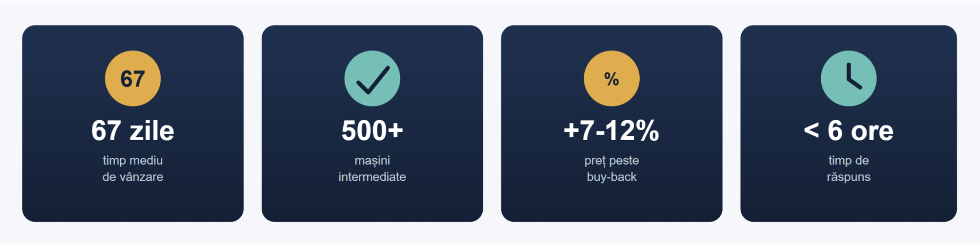Click the orange percent symbol icon
The height and width of the screenshot is (245, 980).
pyautogui.click(x=611, y=78)
